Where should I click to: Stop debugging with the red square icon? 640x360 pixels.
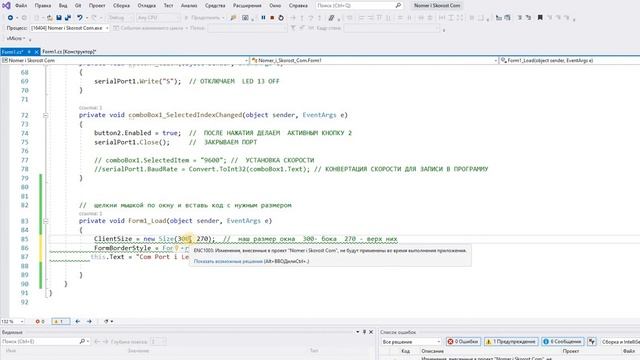272,18
